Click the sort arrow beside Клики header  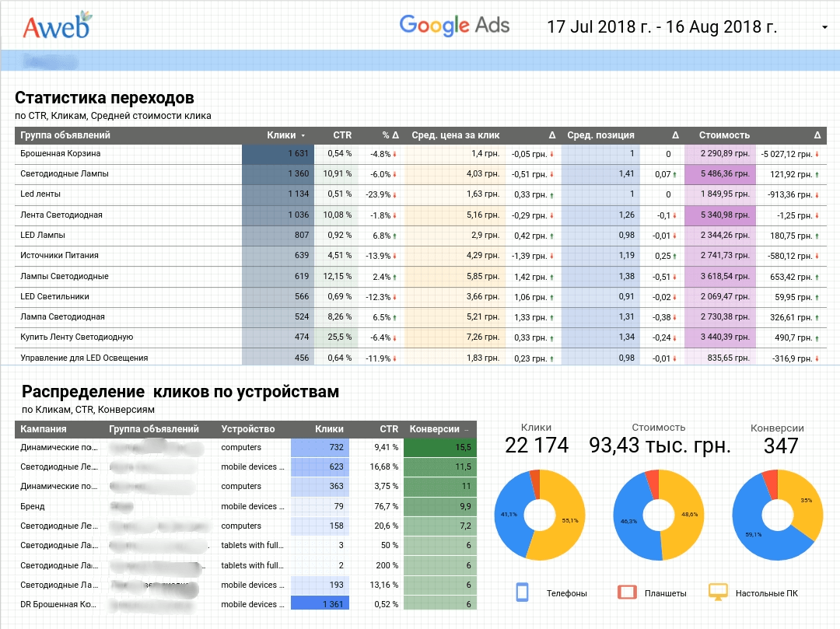pos(303,136)
